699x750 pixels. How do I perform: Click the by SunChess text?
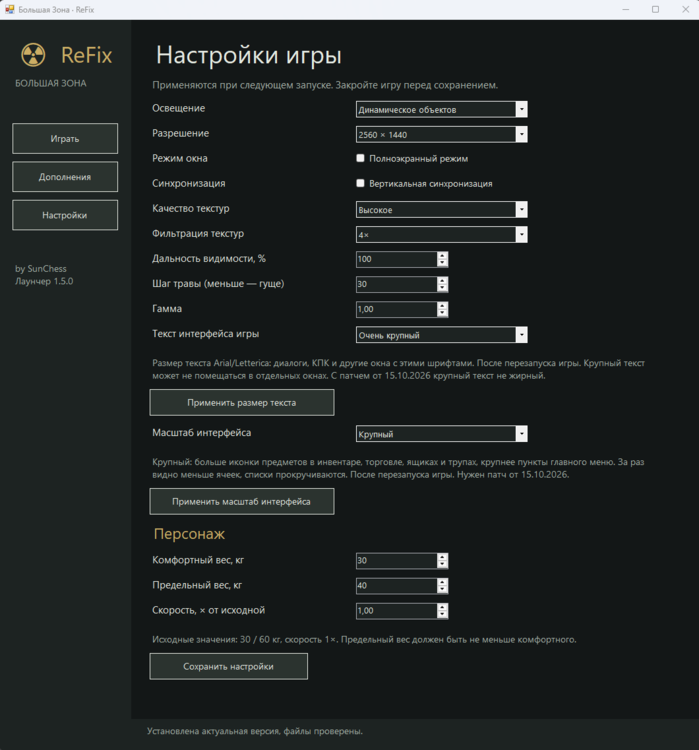pos(41,269)
